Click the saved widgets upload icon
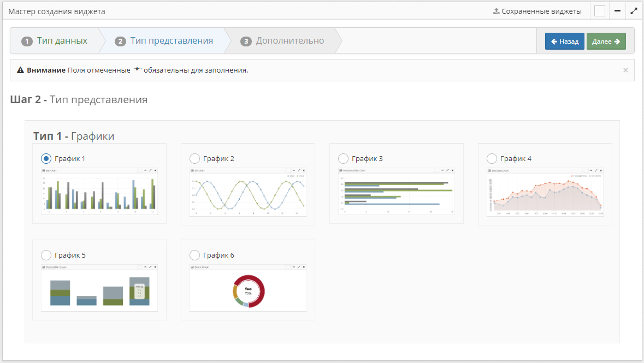 click(x=496, y=11)
